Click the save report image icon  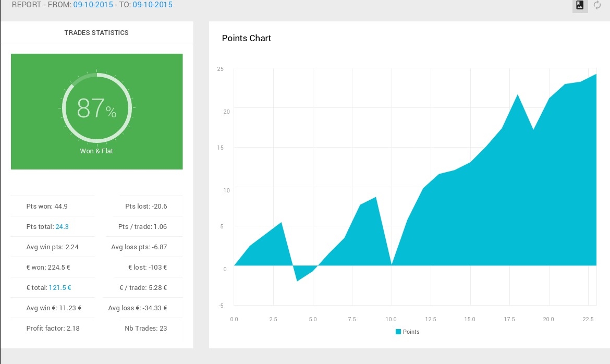tap(580, 5)
